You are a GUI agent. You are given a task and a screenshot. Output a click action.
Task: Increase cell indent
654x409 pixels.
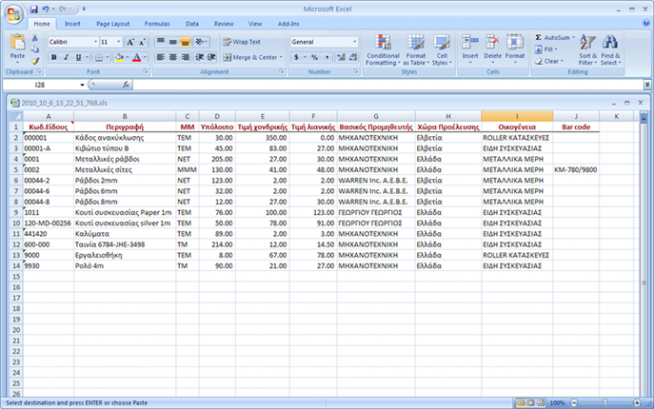click(211, 57)
